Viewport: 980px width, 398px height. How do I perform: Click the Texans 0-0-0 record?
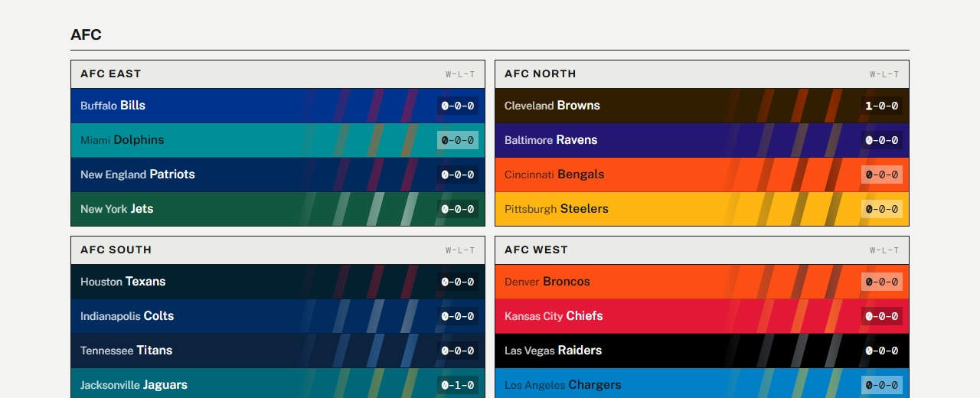point(458,282)
